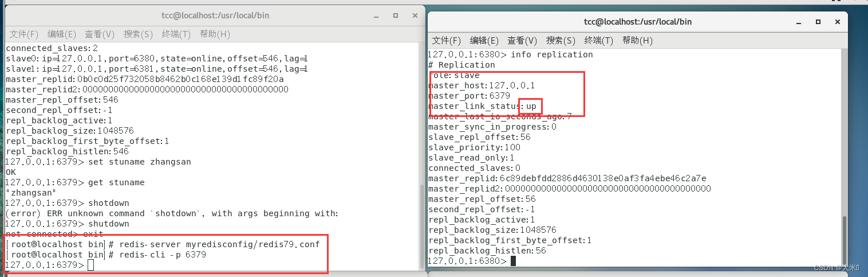Open 搜索(S) menu in left terminal
Viewport: 868px width, 277px height.
pos(138,34)
